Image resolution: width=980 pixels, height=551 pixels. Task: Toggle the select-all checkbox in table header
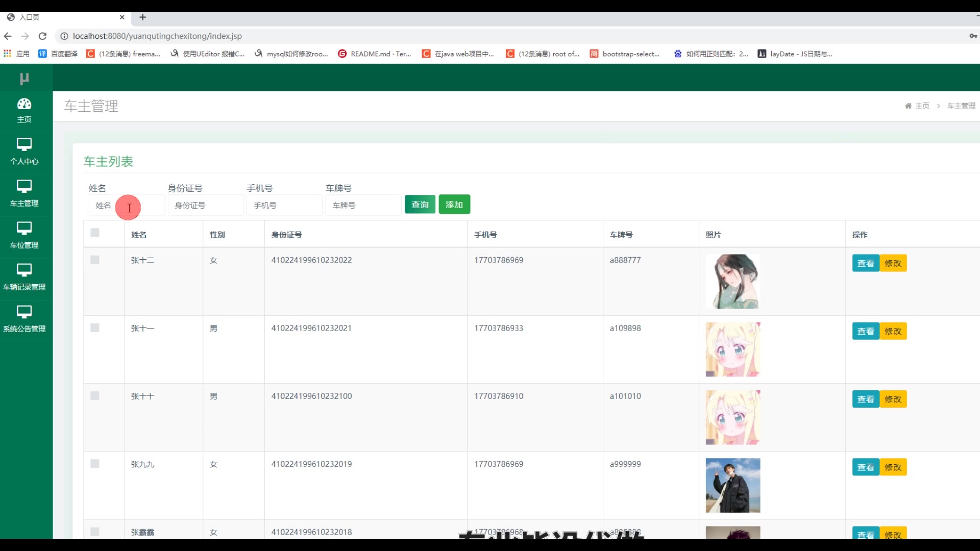pos(95,233)
